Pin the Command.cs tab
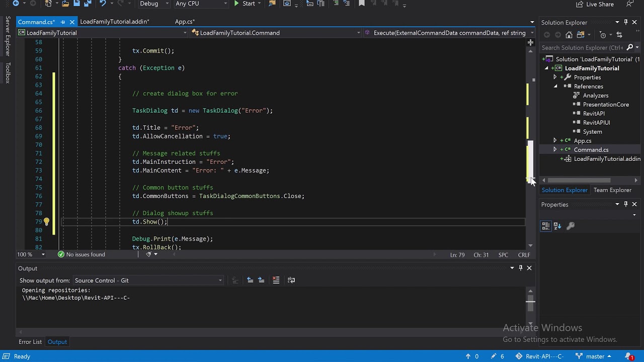Screen dimensions: 644x362 pyautogui.click(x=63, y=22)
